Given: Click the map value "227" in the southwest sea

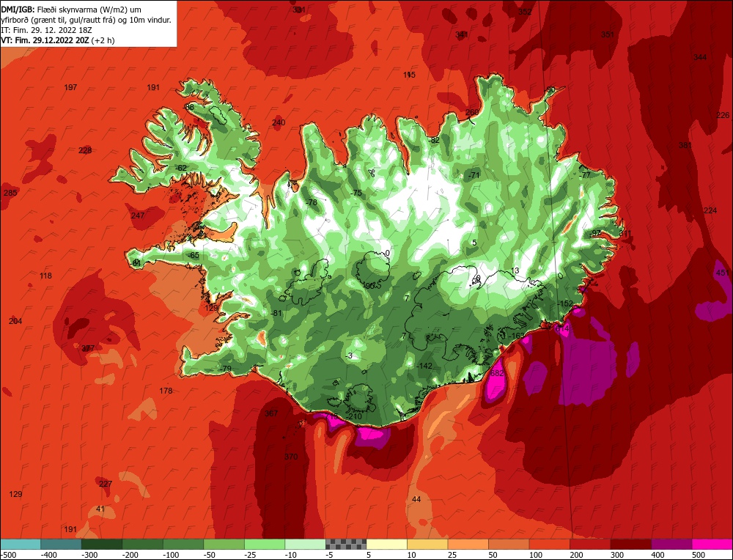Looking at the screenshot, I should 106,484.
